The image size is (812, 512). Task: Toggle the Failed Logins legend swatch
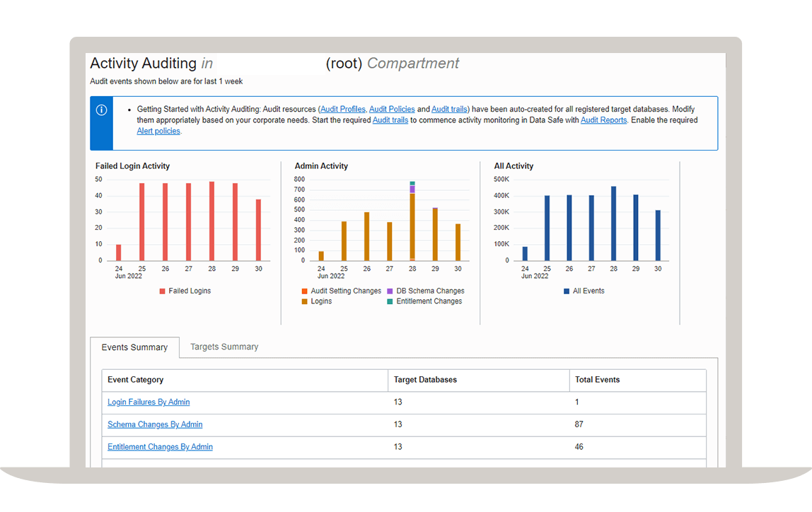[x=163, y=291]
